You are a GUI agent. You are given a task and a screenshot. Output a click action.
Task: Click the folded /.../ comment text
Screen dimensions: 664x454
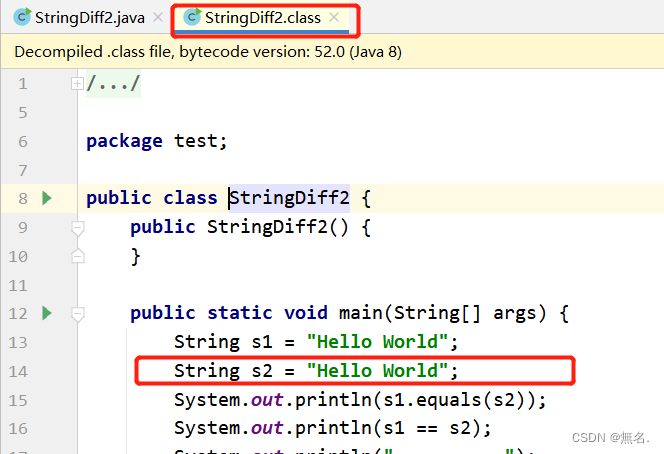[x=113, y=83]
